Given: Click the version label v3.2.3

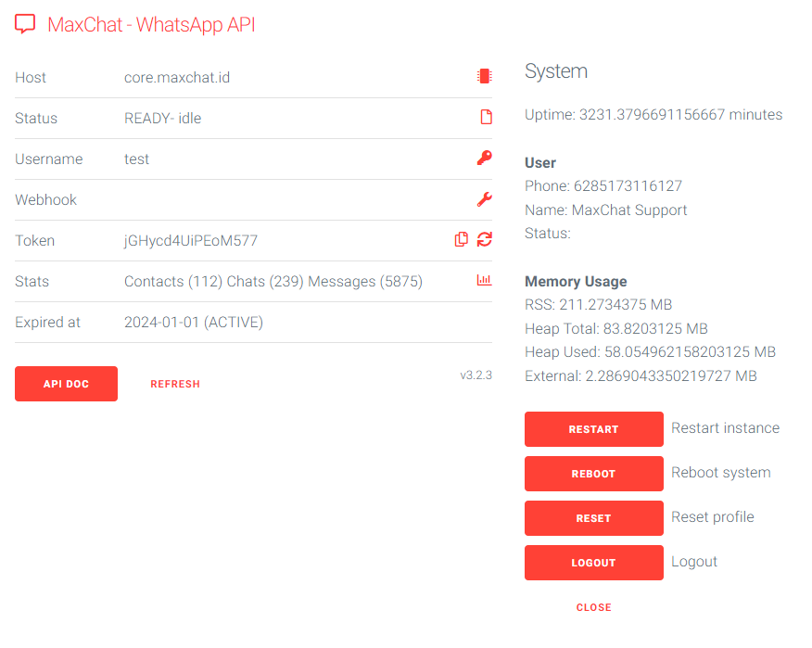Looking at the screenshot, I should pyautogui.click(x=476, y=375).
